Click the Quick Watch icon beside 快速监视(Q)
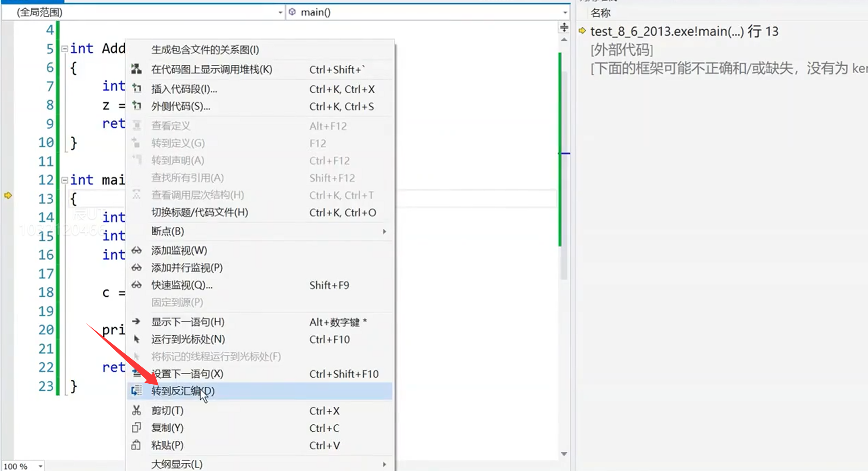Image resolution: width=868 pixels, height=471 pixels. (x=137, y=285)
